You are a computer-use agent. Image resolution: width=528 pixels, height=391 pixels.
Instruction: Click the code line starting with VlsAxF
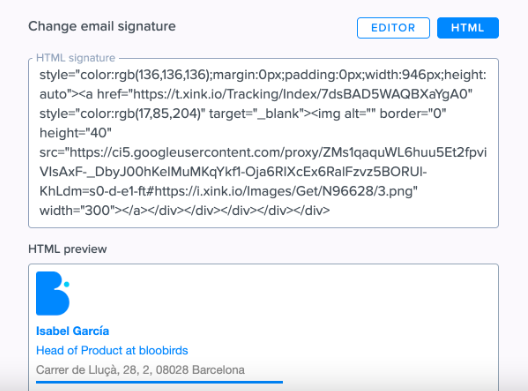(233, 172)
